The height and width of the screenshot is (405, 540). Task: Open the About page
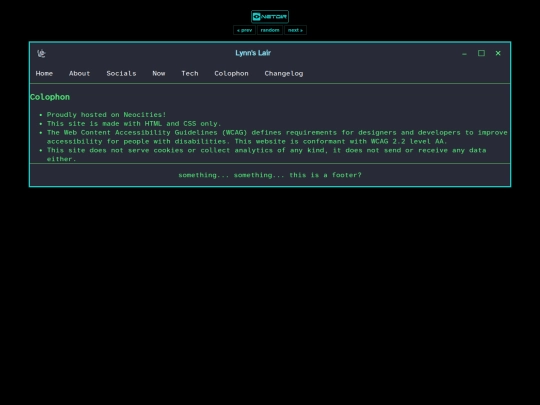tap(79, 73)
